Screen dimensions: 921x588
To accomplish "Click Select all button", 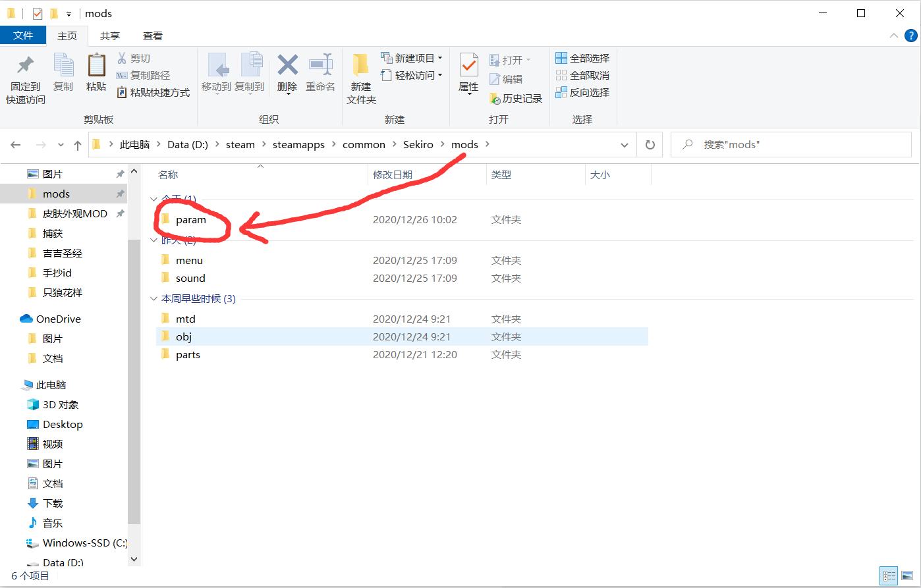I will tap(582, 59).
